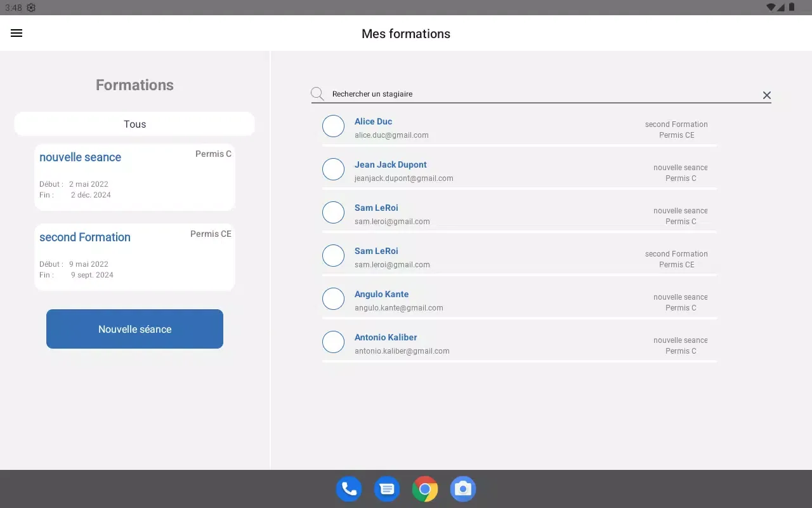Open the hamburger navigation menu
Screen dimensions: 812x508
[16, 34]
